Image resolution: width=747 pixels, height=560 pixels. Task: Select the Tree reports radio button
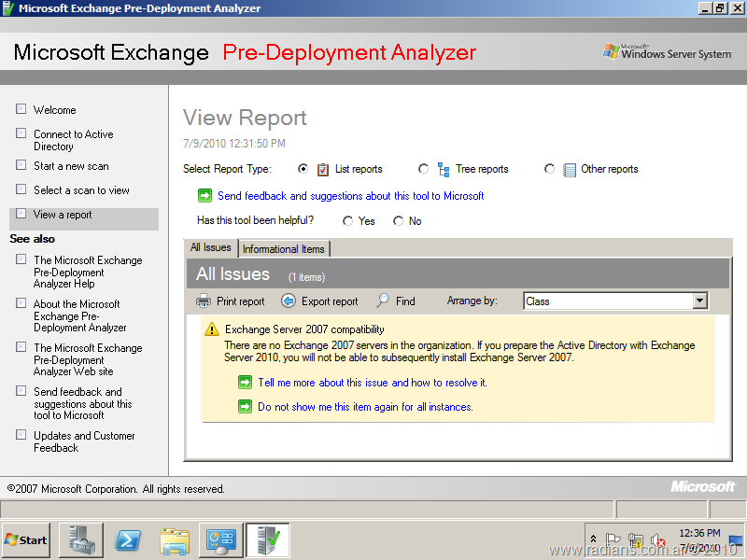[424, 169]
